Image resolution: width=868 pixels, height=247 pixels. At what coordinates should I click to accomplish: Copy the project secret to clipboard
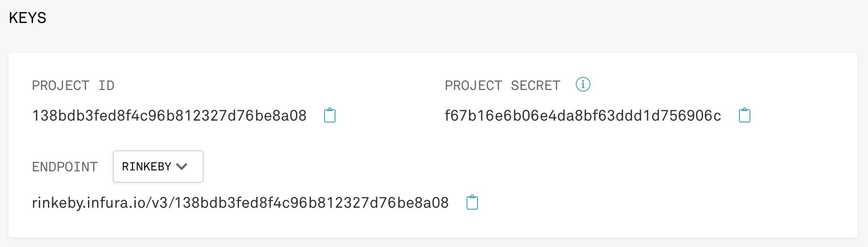(745, 115)
